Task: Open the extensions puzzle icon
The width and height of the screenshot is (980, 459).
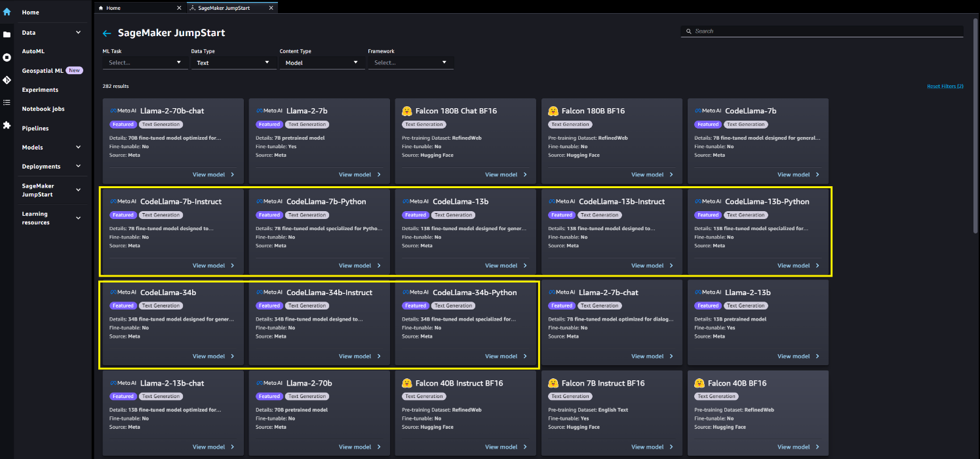Action: pyautogui.click(x=7, y=125)
